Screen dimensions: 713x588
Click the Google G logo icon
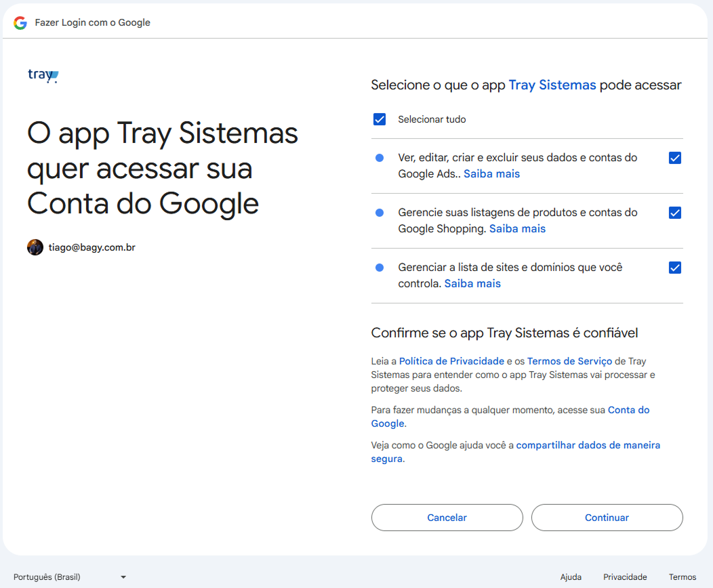click(x=20, y=23)
